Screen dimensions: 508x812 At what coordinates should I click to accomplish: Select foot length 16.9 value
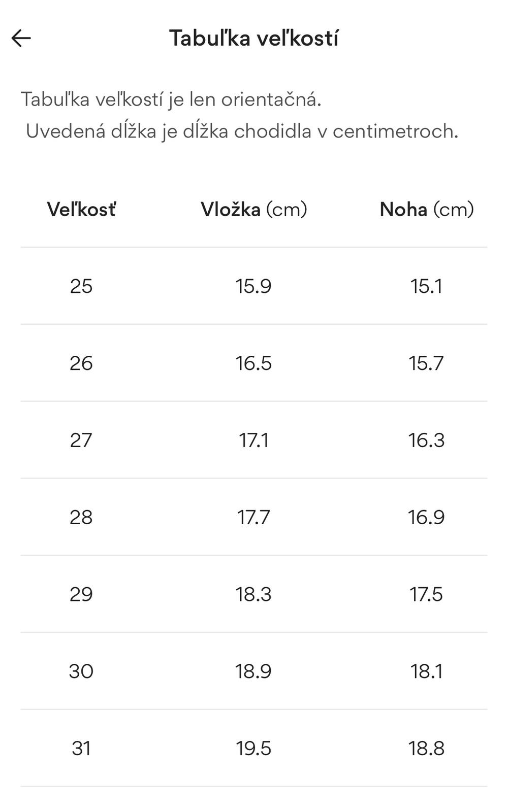point(426,517)
